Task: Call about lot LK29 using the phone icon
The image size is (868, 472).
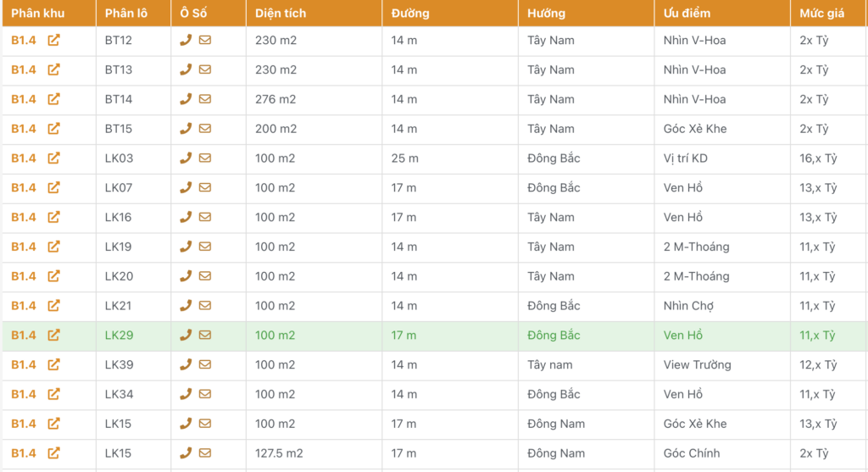Action: pos(186,335)
